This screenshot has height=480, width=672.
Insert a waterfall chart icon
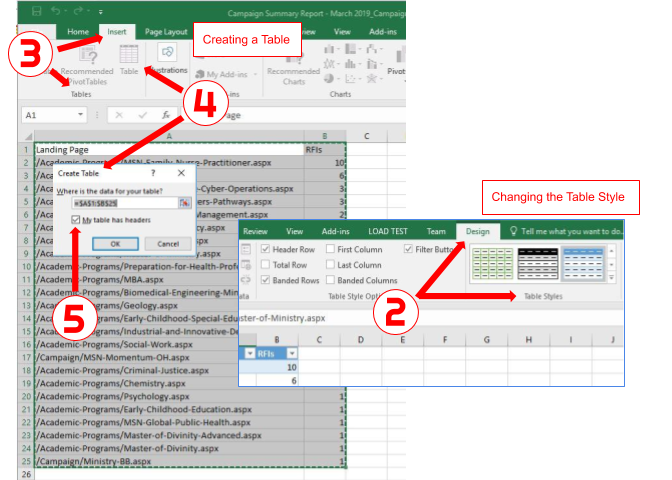[372, 49]
